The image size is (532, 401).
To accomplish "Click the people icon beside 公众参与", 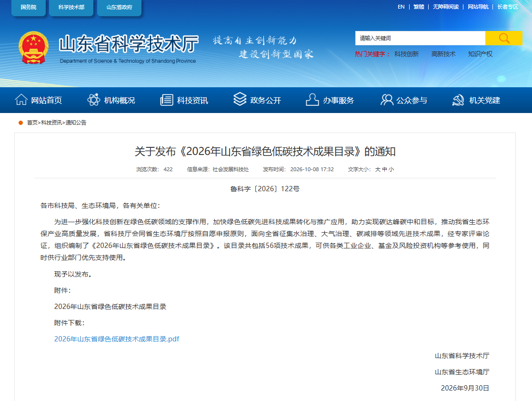I will pyautogui.click(x=386, y=100).
